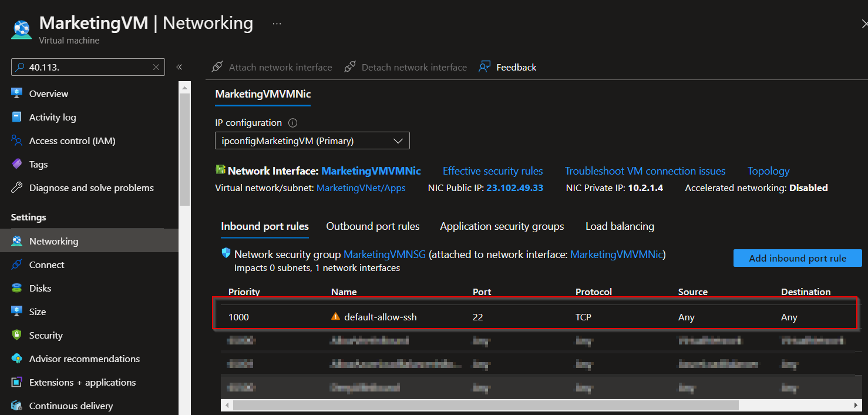868x415 pixels.
Task: Click the Detach network interface plug icon
Action: pyautogui.click(x=350, y=66)
